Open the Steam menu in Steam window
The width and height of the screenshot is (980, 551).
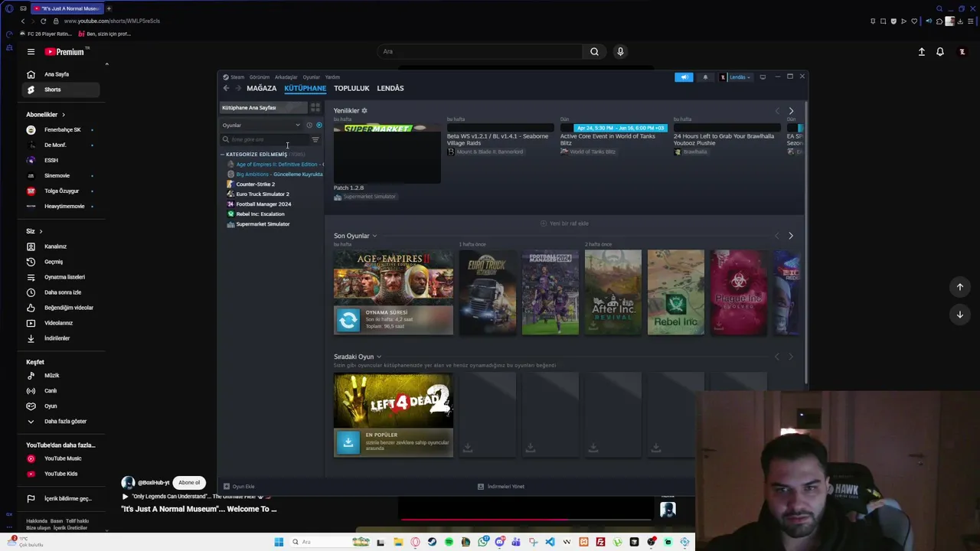coord(237,77)
